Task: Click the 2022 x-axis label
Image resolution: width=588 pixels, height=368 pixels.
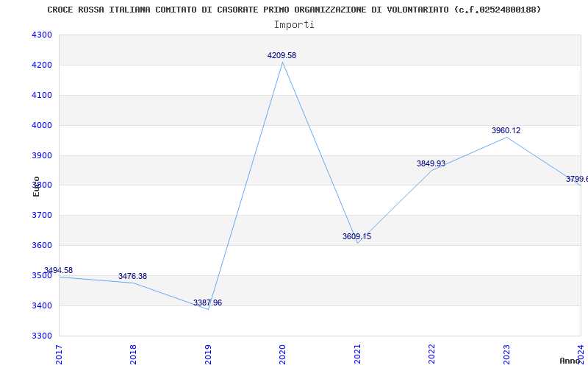Action: pyautogui.click(x=431, y=355)
